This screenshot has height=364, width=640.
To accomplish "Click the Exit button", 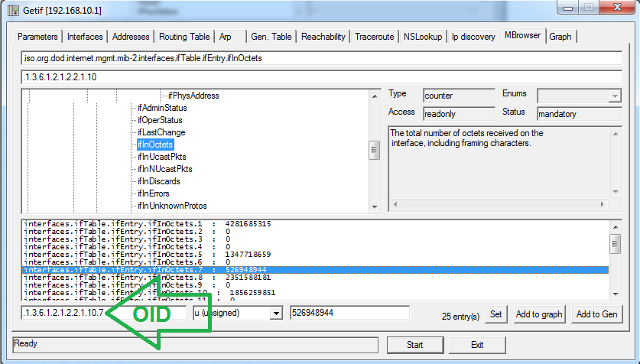I will pos(477,345).
